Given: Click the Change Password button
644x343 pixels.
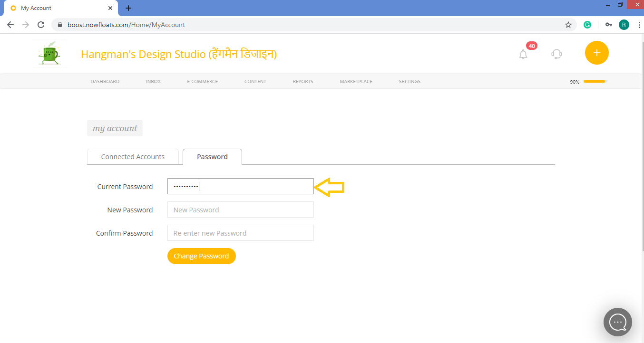Looking at the screenshot, I should pyautogui.click(x=201, y=256).
